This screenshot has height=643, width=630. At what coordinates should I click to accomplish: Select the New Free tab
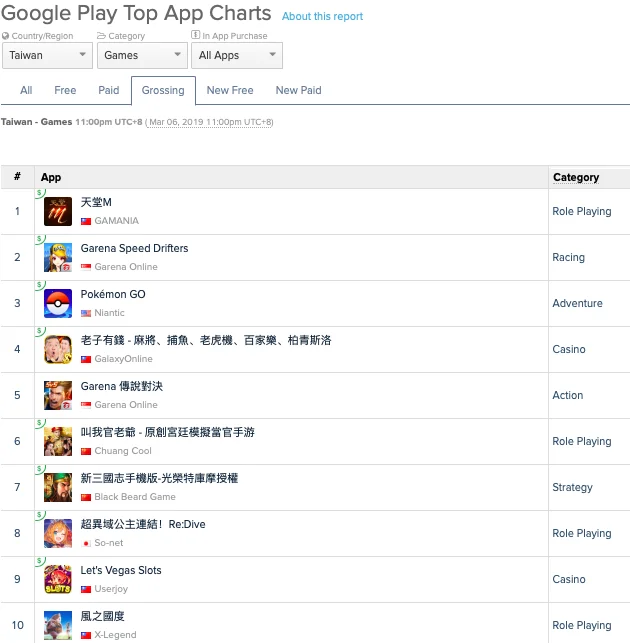click(x=230, y=90)
